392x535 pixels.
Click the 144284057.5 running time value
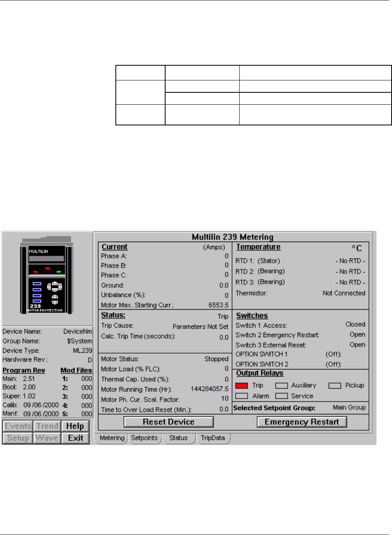pos(210,389)
